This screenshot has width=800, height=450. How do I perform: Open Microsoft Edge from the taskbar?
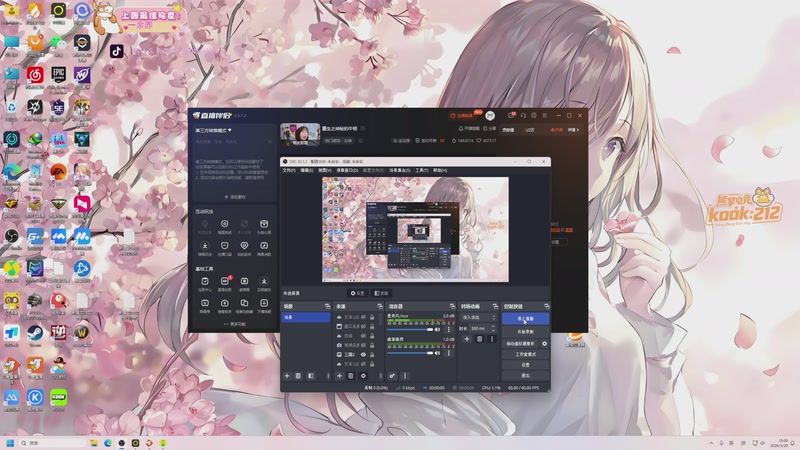108,443
